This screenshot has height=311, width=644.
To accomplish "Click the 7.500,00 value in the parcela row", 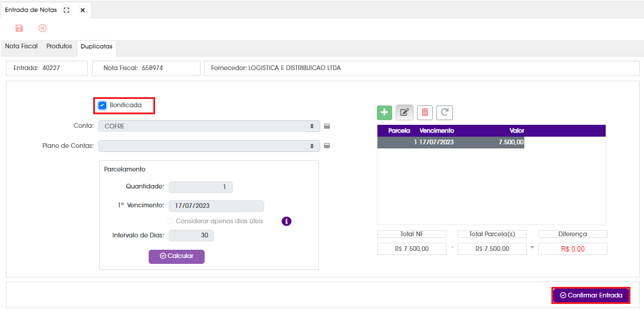I will pos(511,143).
